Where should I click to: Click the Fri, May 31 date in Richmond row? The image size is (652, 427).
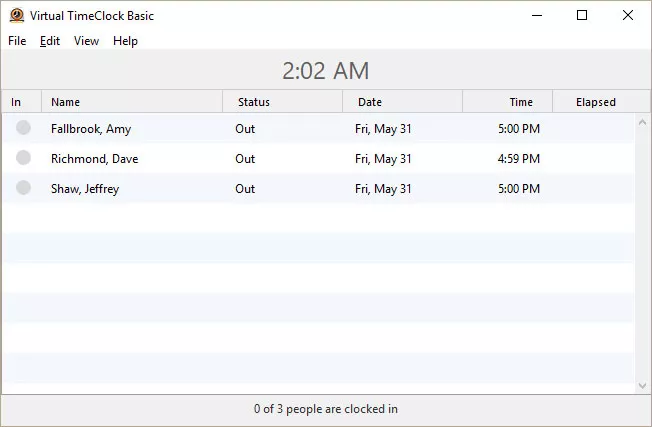tap(383, 159)
